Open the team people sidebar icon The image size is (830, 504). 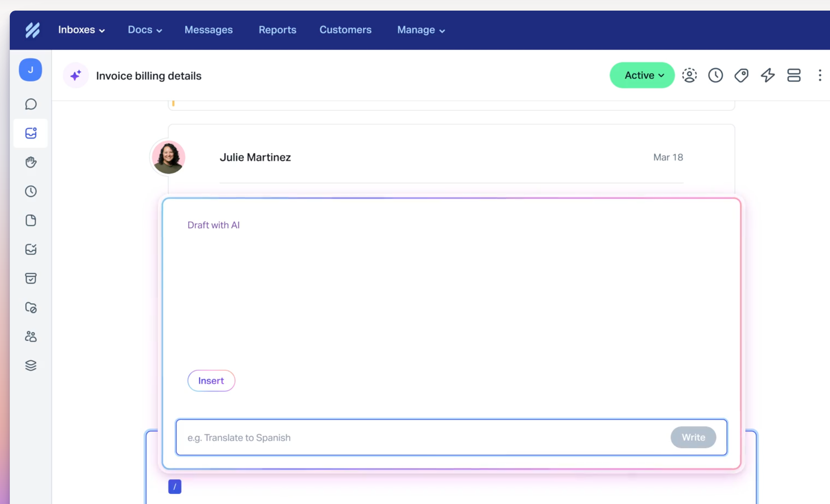click(x=31, y=337)
